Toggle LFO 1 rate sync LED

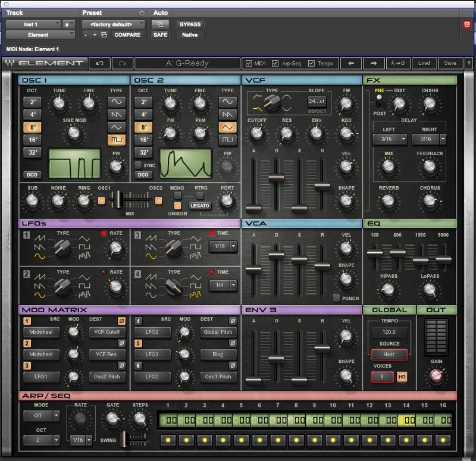tap(104, 233)
